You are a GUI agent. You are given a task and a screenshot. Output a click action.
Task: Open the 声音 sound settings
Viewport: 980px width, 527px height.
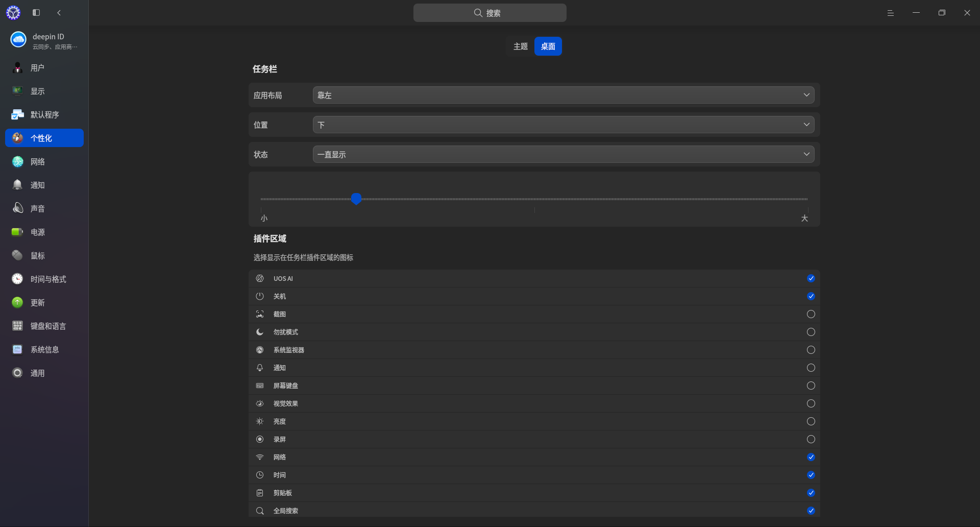(44, 208)
